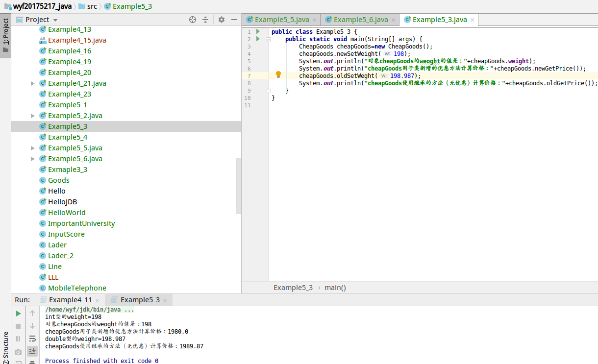Image resolution: width=598 pixels, height=364 pixels.
Task: Click the locate/scroll-from-source target icon
Action: (193, 20)
